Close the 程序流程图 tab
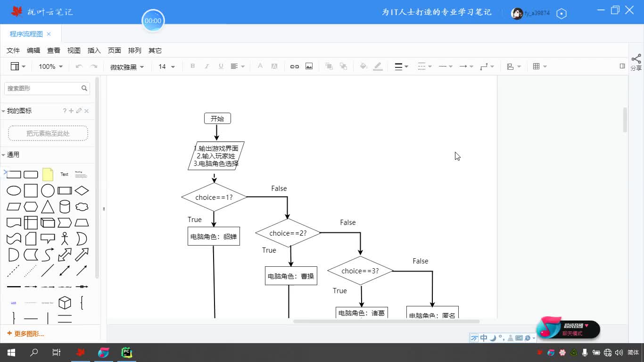The width and height of the screenshot is (644, 362). 49,34
